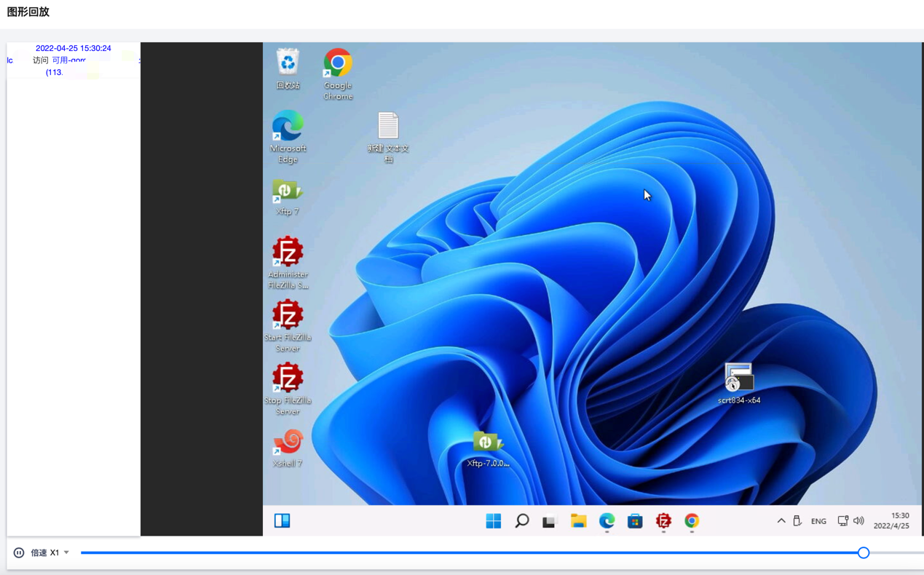The image size is (924, 575).
Task: Click the Edge icon in the taskbar
Action: [x=607, y=520]
